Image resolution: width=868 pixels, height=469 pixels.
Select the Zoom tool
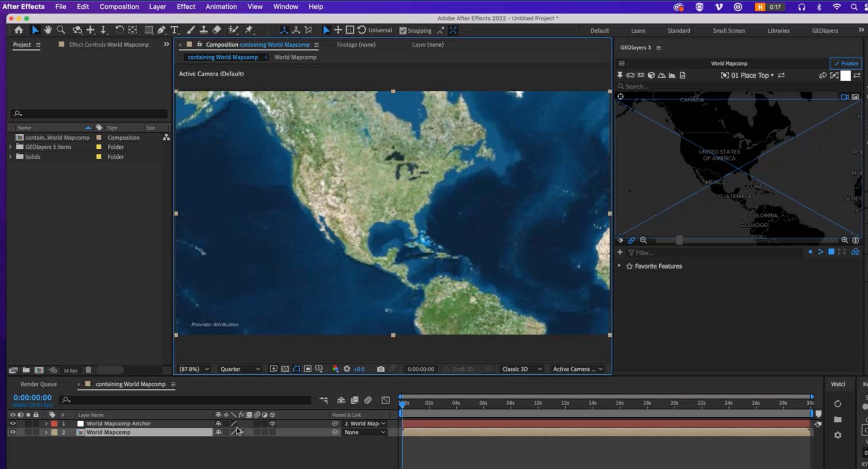pos(61,30)
